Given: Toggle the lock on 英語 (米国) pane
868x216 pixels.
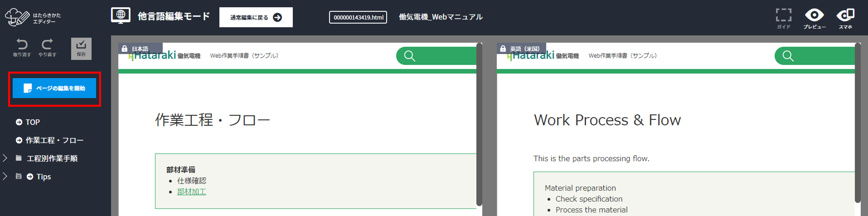Looking at the screenshot, I should [503, 49].
